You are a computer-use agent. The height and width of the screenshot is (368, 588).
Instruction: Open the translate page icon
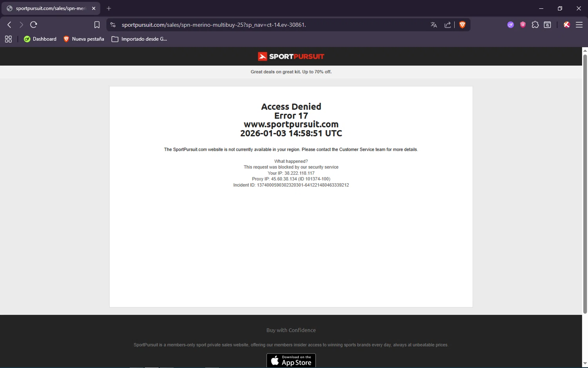(x=434, y=25)
